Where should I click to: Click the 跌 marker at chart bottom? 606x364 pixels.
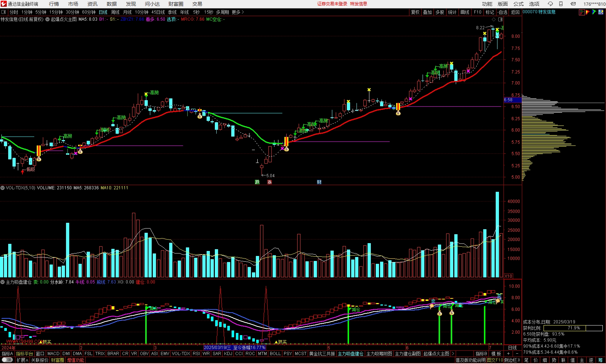pyautogui.click(x=257, y=182)
